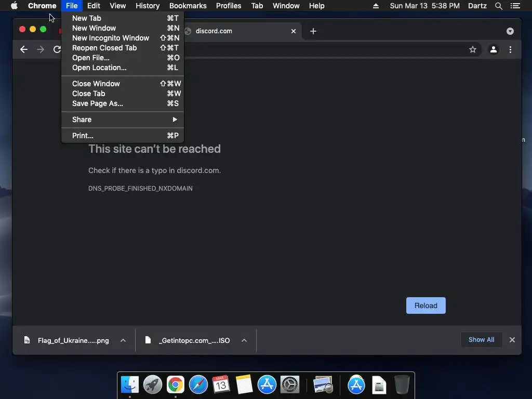Image resolution: width=532 pixels, height=399 pixels.
Task: Go back using the browser back arrow
Action: pos(24,49)
